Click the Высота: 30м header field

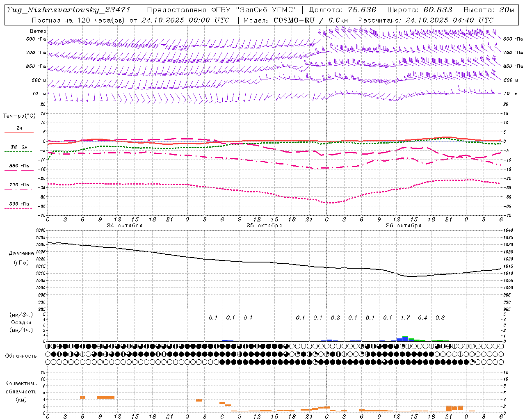click(x=488, y=10)
